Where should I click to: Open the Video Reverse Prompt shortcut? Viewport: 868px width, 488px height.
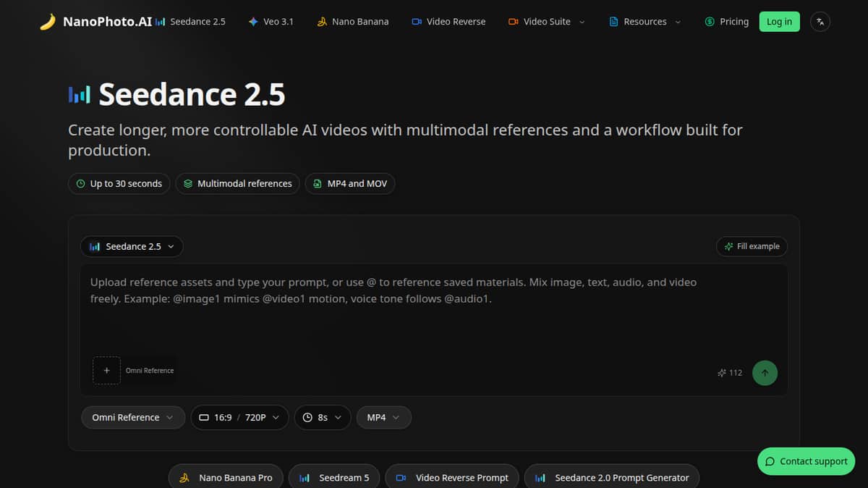(452, 477)
